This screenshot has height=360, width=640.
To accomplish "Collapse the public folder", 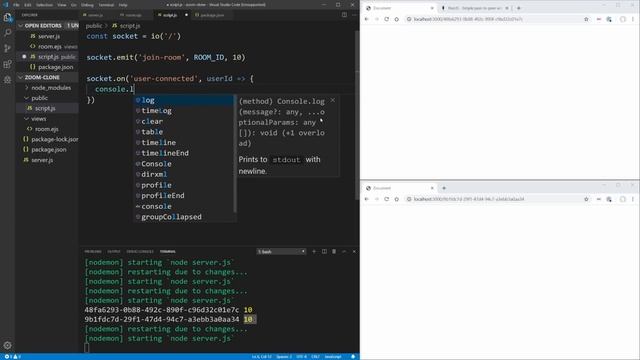I will pyautogui.click(x=47, y=98).
